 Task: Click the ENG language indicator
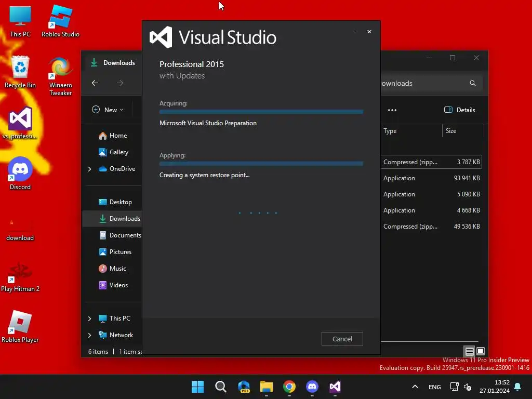(435, 387)
